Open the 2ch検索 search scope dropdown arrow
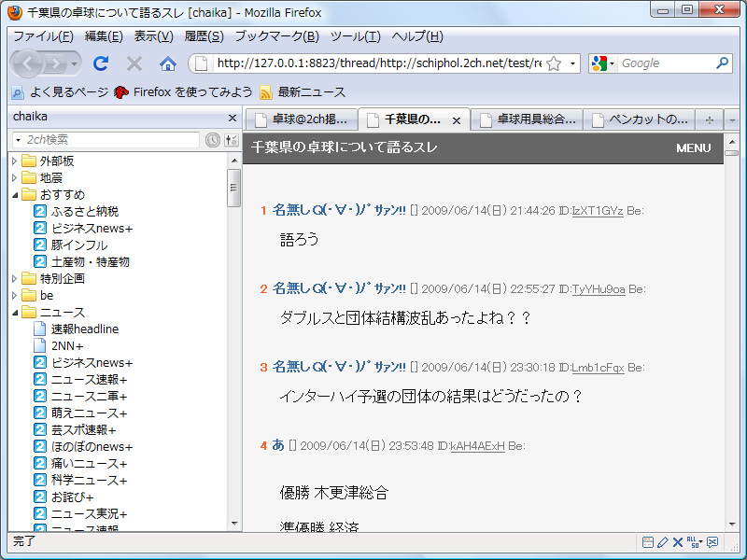The image size is (747, 560). coord(18,140)
